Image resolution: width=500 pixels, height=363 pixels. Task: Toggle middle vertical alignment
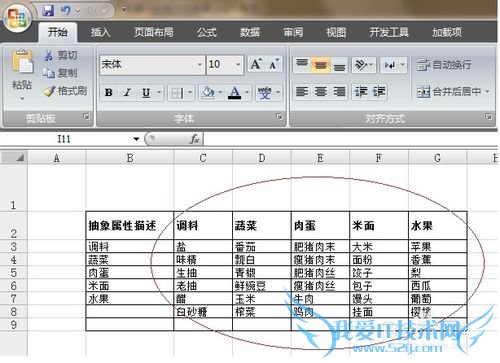click(x=321, y=64)
